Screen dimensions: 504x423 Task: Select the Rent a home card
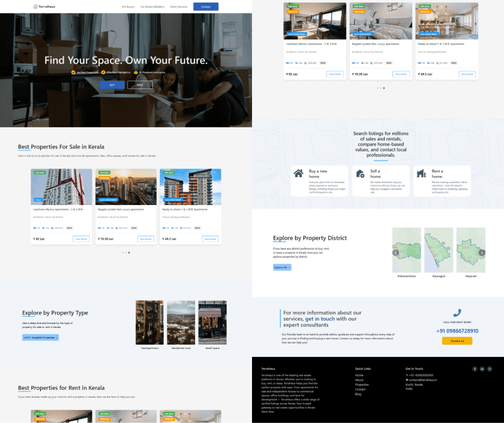[442, 181]
